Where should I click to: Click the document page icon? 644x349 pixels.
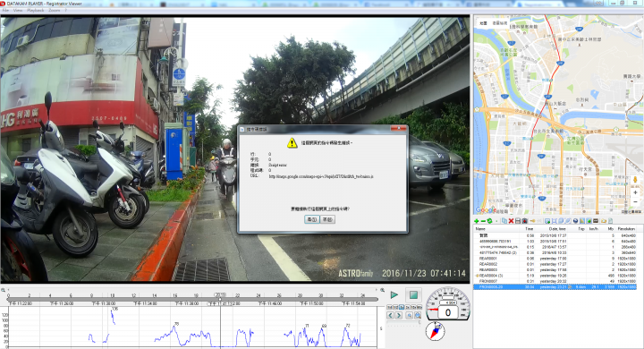coord(610,221)
